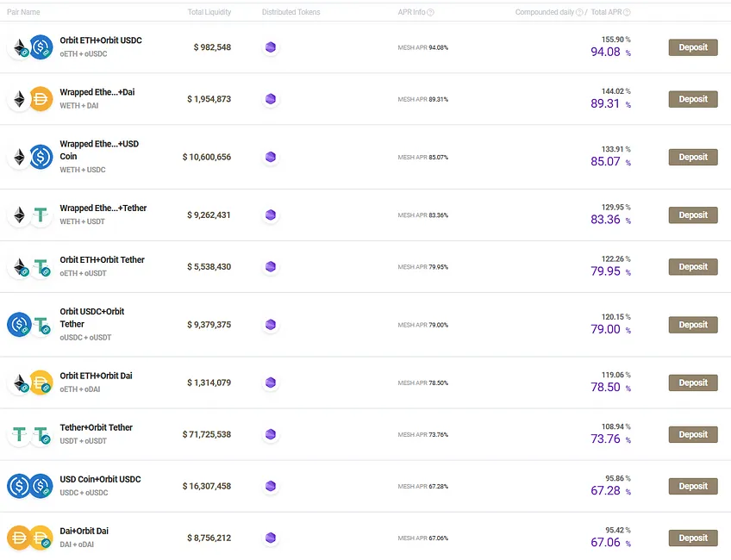Click the $ 982,548 liquidity value

click(x=212, y=47)
